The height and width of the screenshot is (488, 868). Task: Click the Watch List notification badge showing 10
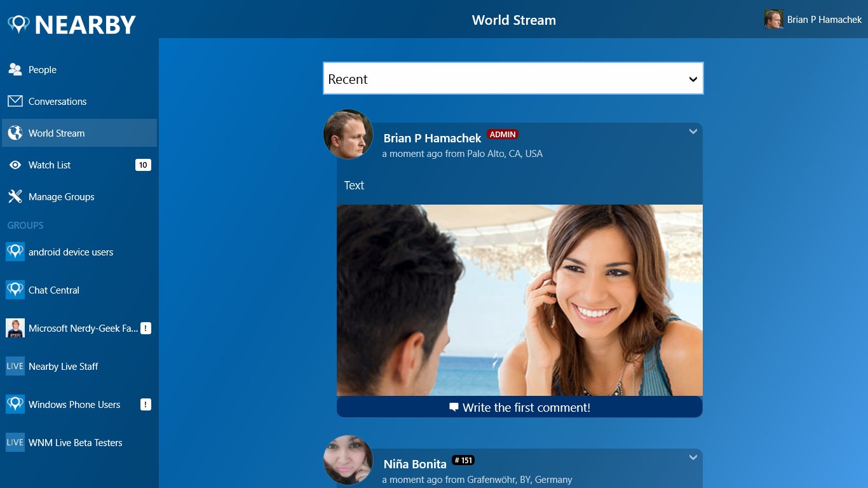coord(144,165)
